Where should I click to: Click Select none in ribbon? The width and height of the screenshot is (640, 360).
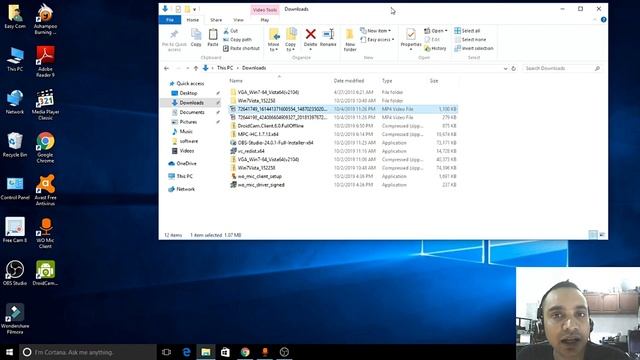click(x=470, y=40)
